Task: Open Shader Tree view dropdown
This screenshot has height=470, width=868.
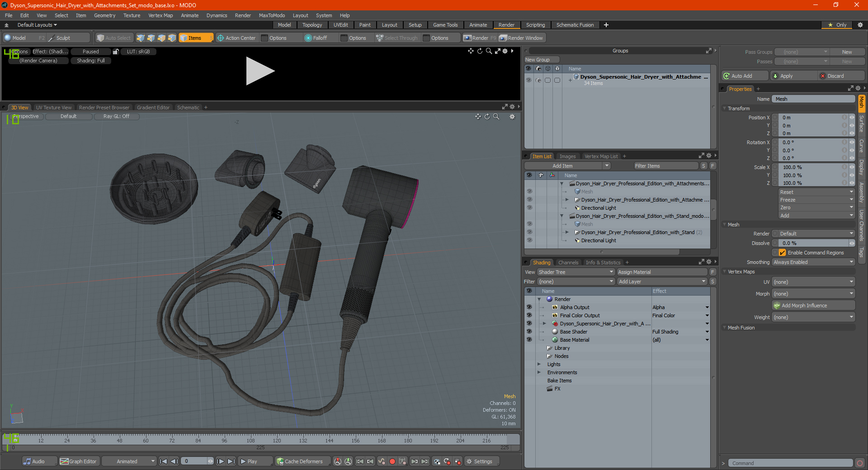Action: tap(576, 272)
